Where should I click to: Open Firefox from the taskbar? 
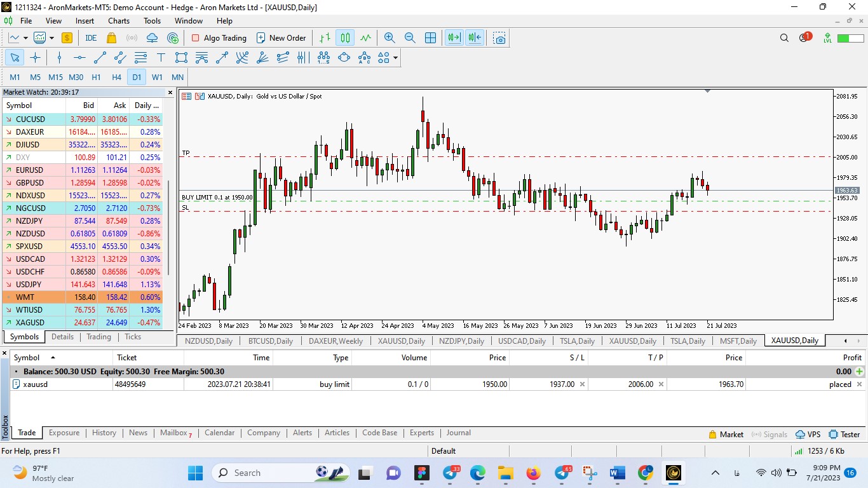[533, 473]
